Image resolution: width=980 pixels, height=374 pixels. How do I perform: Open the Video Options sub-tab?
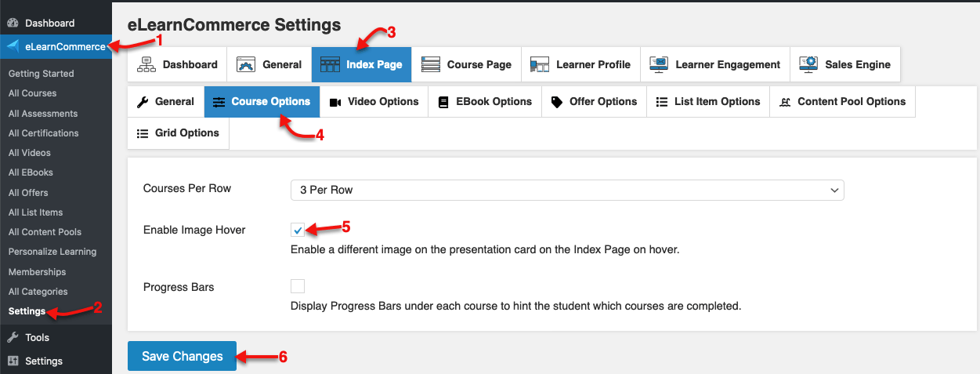(x=374, y=101)
